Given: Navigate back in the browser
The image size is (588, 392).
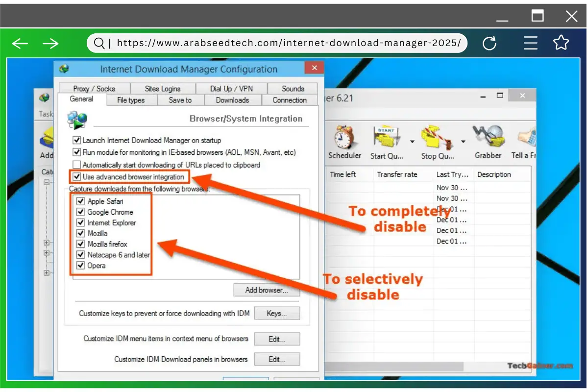Looking at the screenshot, I should point(20,43).
